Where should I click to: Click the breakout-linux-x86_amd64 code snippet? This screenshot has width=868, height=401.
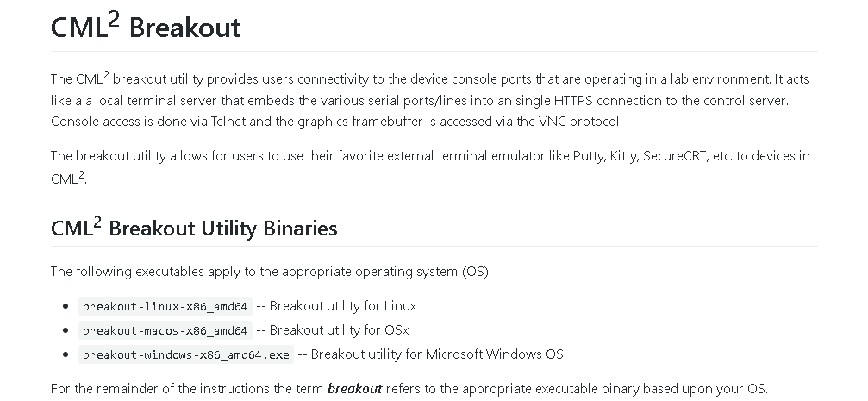[165, 306]
